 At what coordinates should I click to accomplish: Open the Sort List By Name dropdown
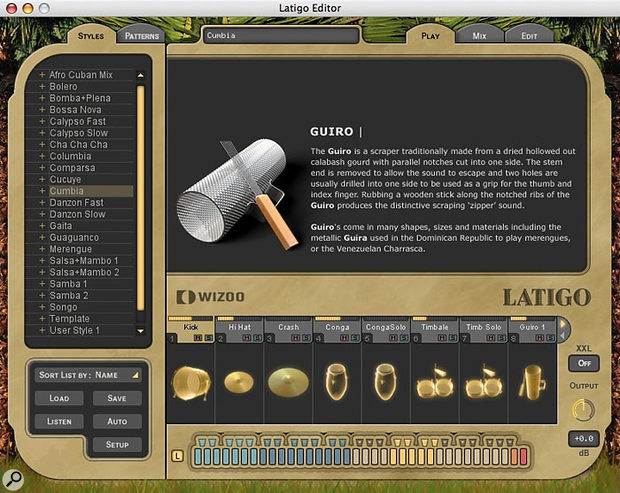(88, 375)
